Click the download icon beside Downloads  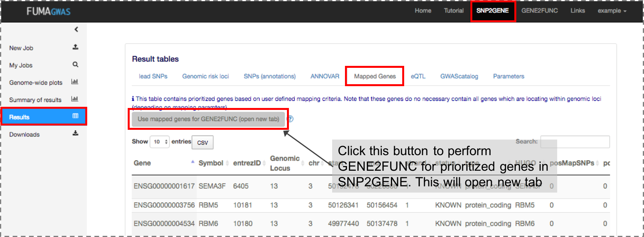click(76, 133)
